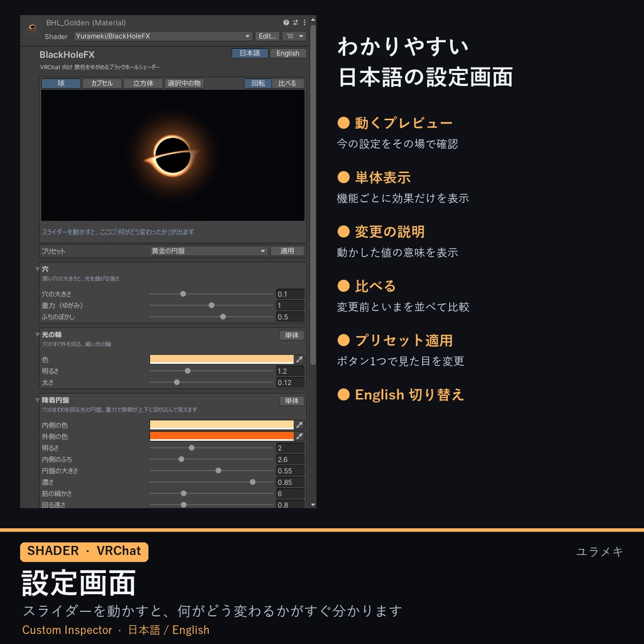This screenshot has width=644, height=644.
Task: Open the 光の輪 色 color swatch
Action: click(222, 359)
